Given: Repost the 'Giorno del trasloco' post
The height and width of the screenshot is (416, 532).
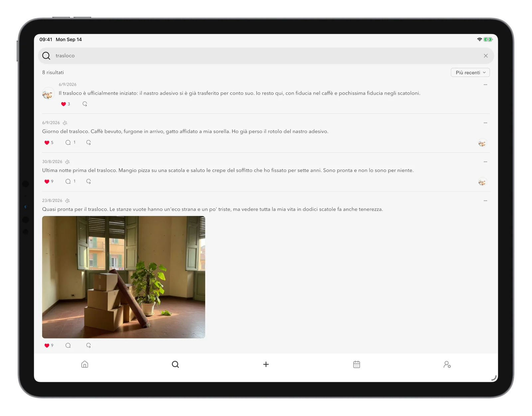Looking at the screenshot, I should (x=88, y=142).
